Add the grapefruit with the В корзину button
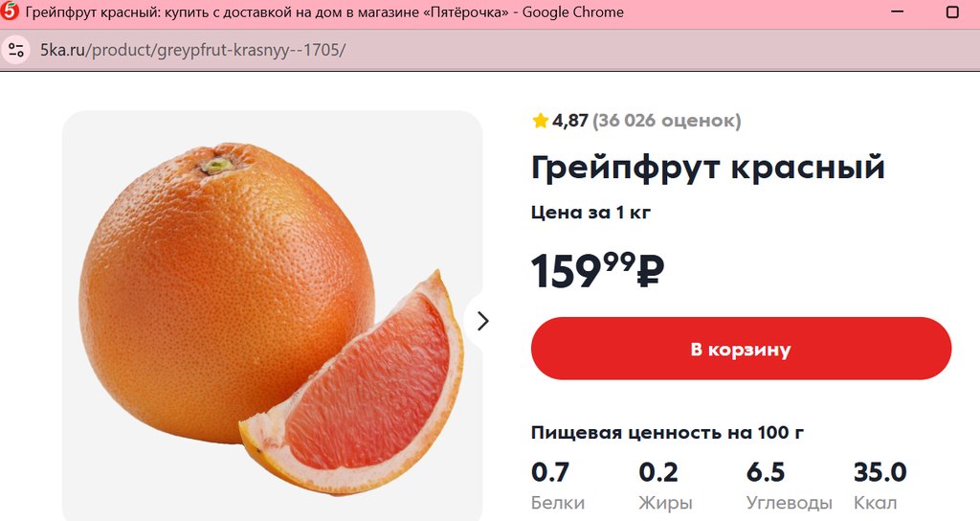 [x=741, y=349]
